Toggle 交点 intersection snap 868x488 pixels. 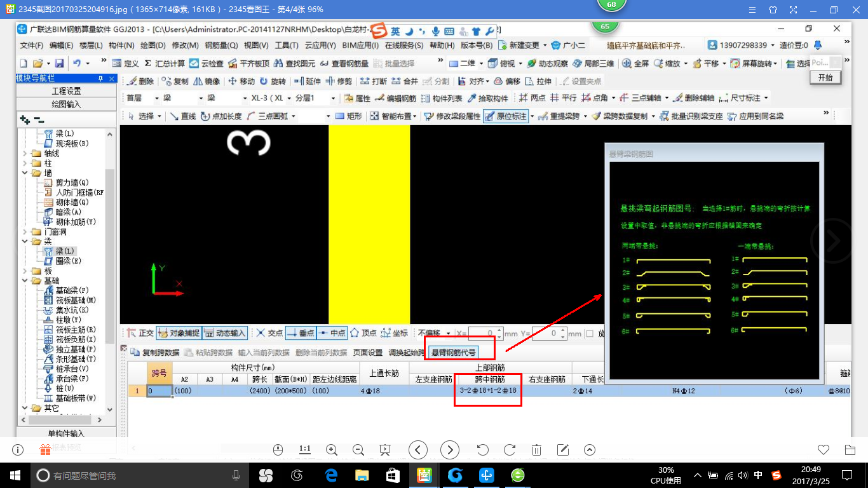[x=269, y=333]
